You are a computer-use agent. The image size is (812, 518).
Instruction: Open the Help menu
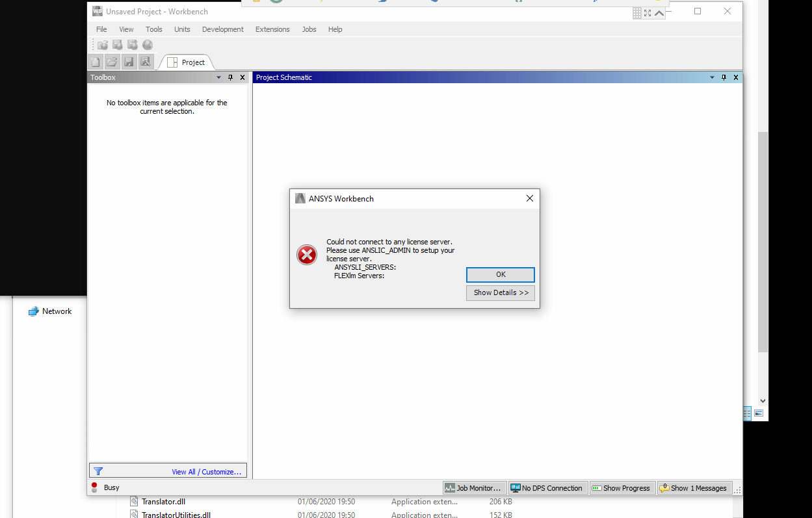(335, 29)
